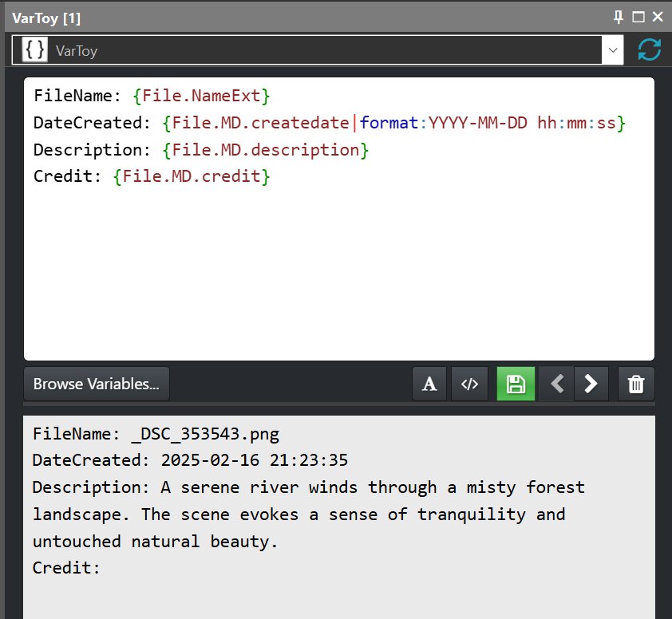Expand the VarToy preset dropdown arrow
This screenshot has width=672, height=619.
pyautogui.click(x=613, y=50)
